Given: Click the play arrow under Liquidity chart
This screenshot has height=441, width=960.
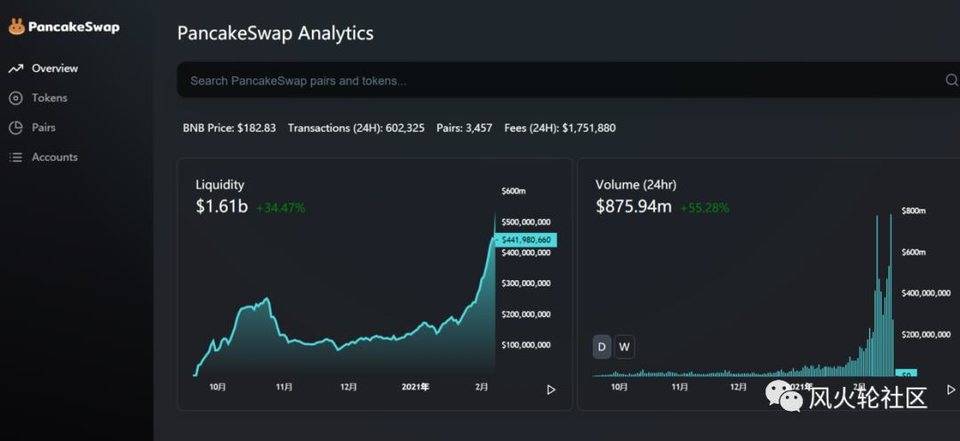Looking at the screenshot, I should 551,390.
